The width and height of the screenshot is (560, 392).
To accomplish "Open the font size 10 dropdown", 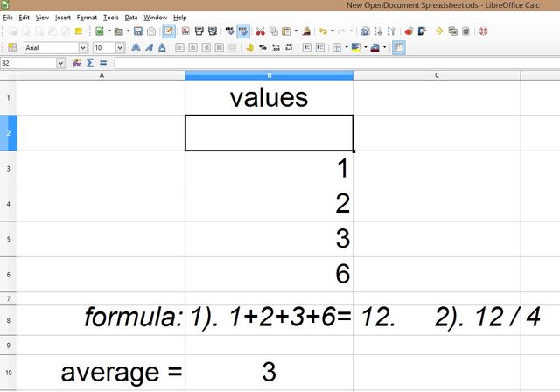I will tap(120, 48).
